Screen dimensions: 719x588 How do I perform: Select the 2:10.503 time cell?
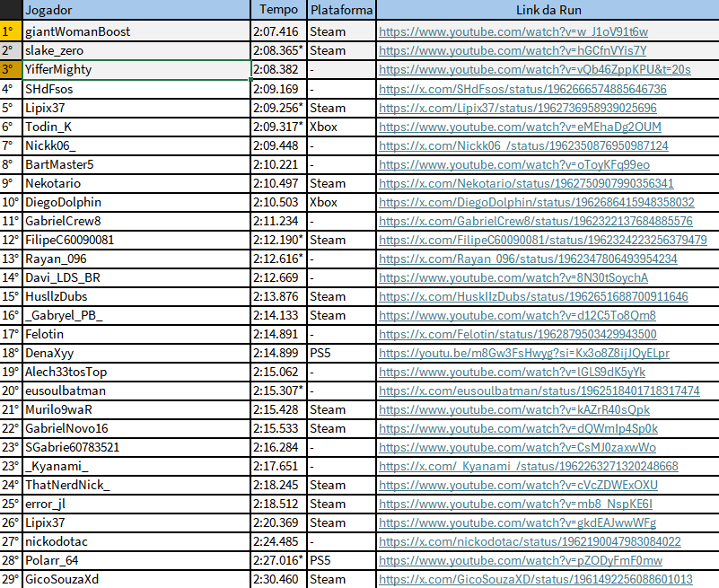[278, 202]
